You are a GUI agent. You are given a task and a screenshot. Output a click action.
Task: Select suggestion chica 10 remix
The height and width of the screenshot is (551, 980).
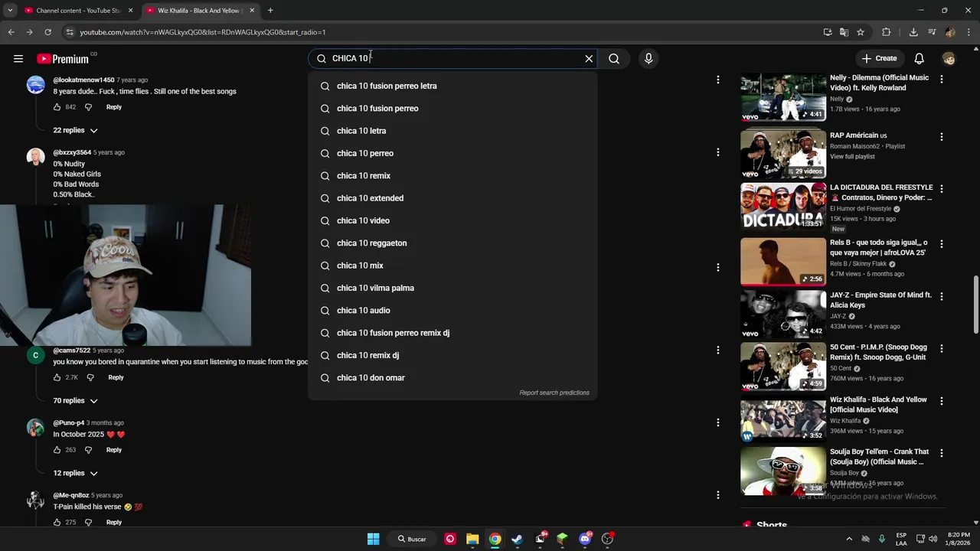click(x=452, y=176)
